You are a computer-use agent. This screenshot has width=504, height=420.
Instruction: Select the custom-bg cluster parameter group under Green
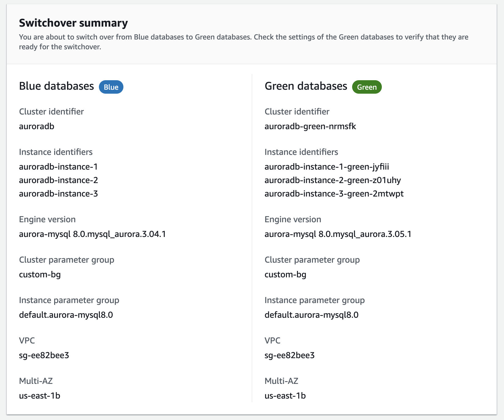(285, 274)
